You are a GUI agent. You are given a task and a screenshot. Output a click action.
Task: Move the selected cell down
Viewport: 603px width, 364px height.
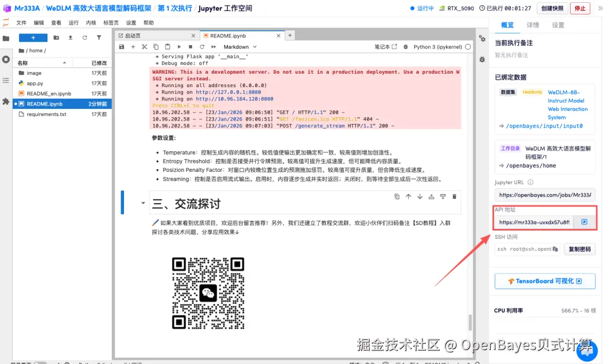tap(420, 197)
